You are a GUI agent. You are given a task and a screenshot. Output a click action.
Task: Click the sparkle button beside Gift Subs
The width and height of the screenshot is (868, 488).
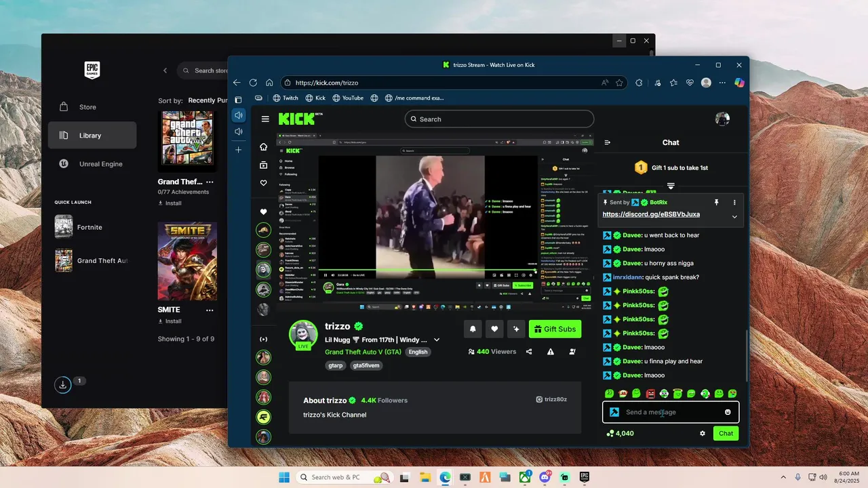coord(516,329)
